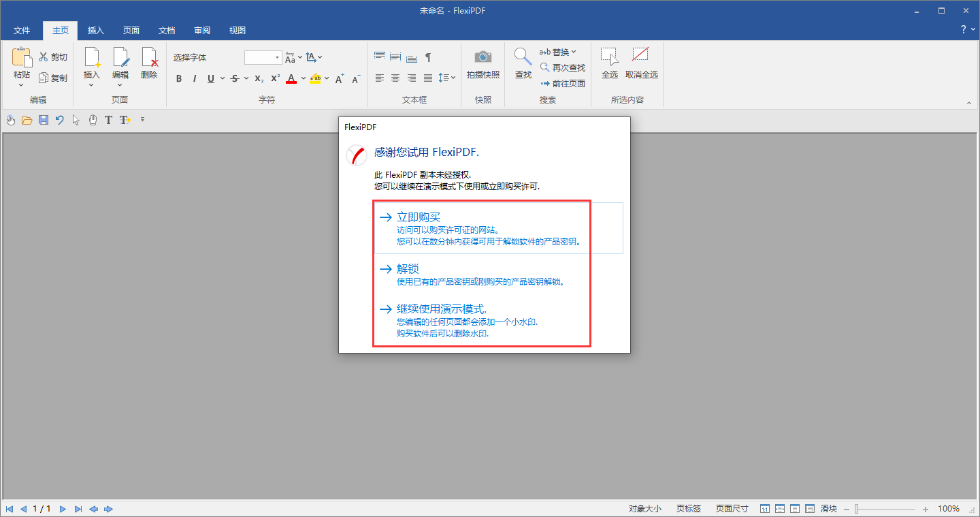Click the red font color A swatch

(291, 78)
